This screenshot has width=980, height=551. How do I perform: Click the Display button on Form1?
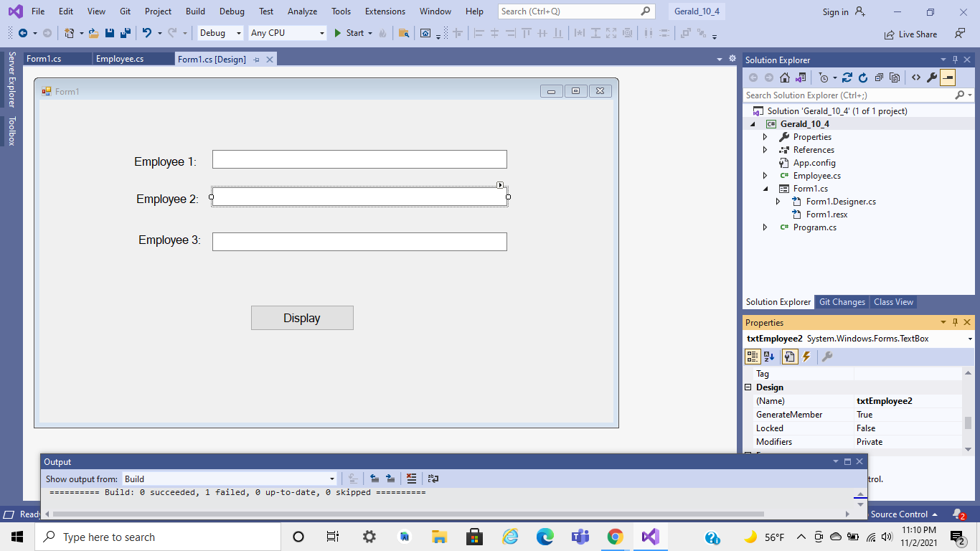point(302,317)
